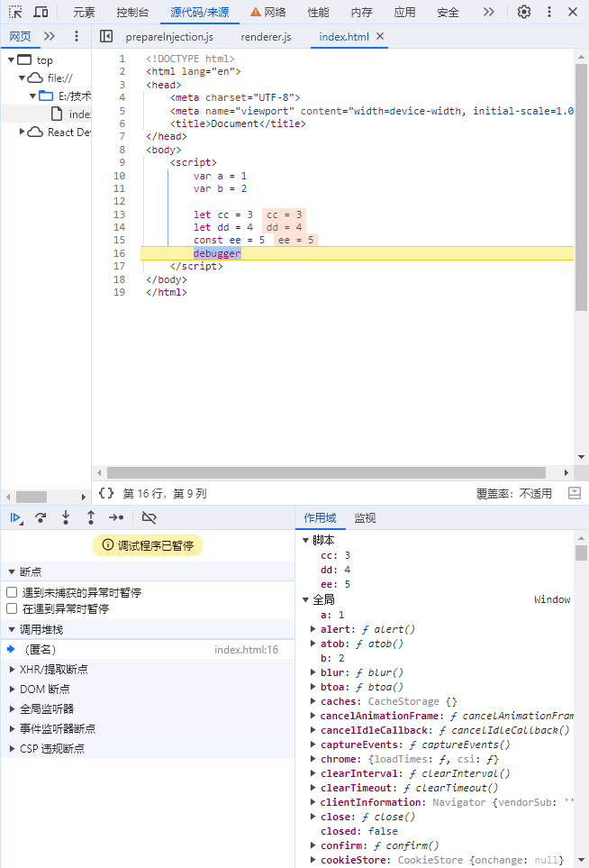Click the info icon in the debugger paused banner
Image resolution: width=589 pixels, height=868 pixels.
point(108,544)
